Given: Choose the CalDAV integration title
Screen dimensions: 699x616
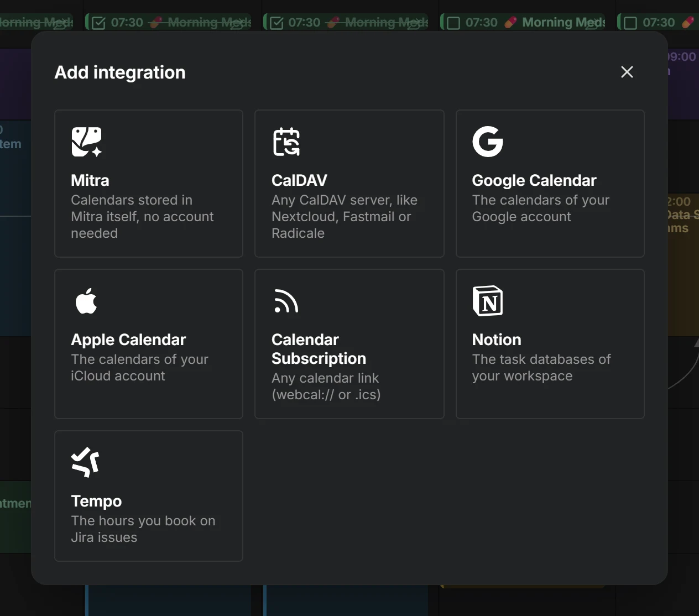Looking at the screenshot, I should [x=299, y=180].
